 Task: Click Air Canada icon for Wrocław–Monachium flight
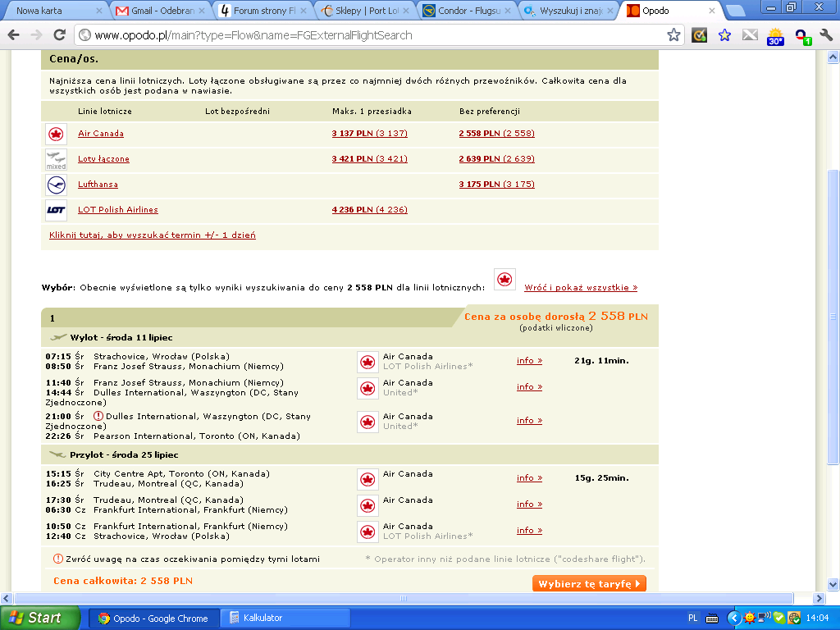(x=367, y=362)
